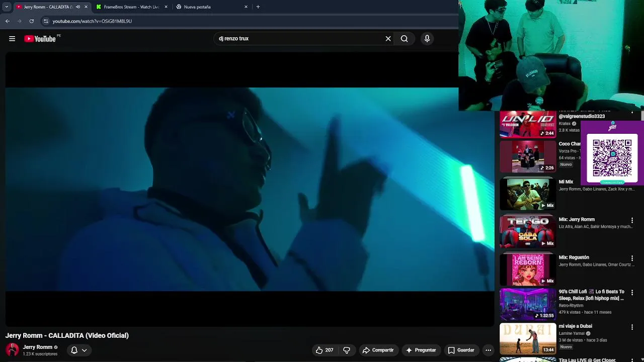Image resolution: width=644 pixels, height=362 pixels.
Task: Switch to FrameBros Stream tab
Action: [x=131, y=7]
